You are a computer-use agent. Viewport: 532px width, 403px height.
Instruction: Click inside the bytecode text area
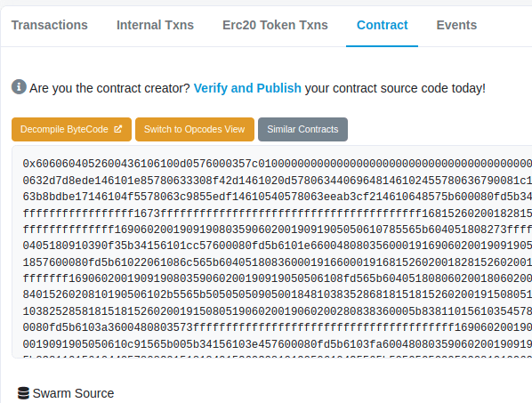pyautogui.click(x=271, y=252)
